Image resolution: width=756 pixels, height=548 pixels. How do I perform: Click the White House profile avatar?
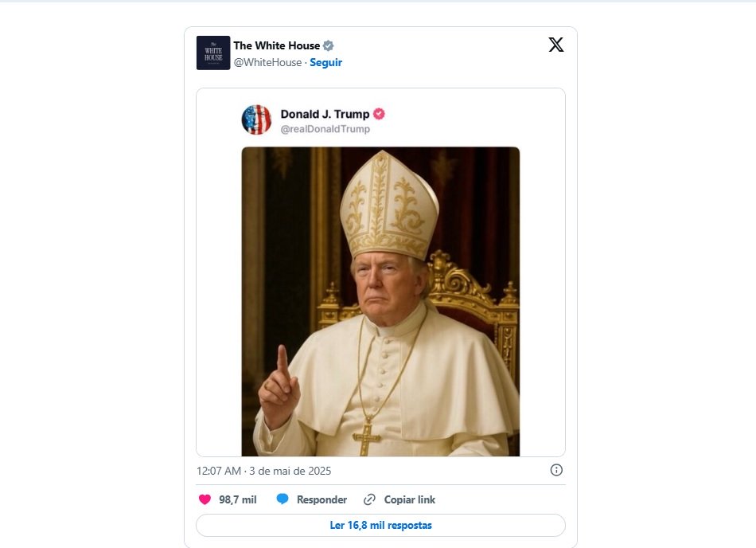[x=213, y=53]
